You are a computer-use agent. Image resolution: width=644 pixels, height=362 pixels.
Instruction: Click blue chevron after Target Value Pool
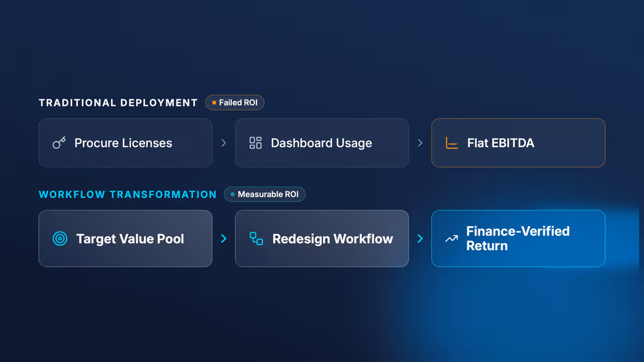click(224, 239)
